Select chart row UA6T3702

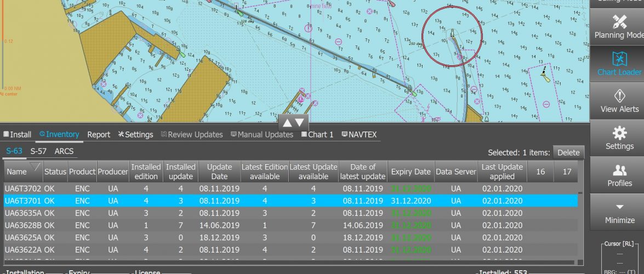point(291,189)
